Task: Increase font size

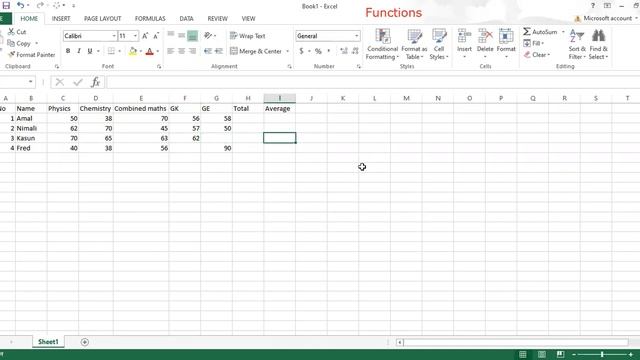Action: coord(145,36)
